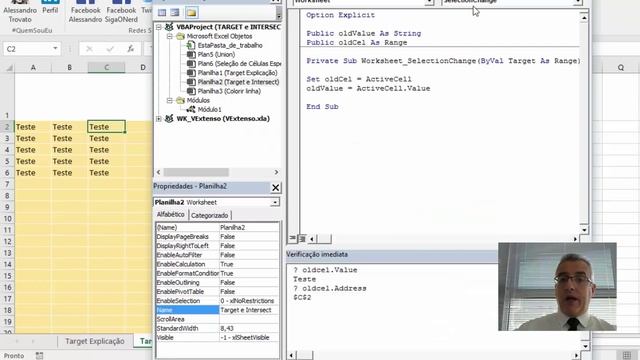
Task: Click Select All corner of worksheet
Action: pos(8,67)
